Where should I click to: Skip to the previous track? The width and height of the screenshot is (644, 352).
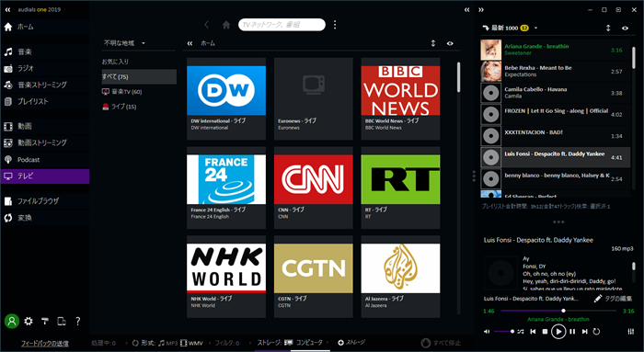pyautogui.click(x=533, y=332)
